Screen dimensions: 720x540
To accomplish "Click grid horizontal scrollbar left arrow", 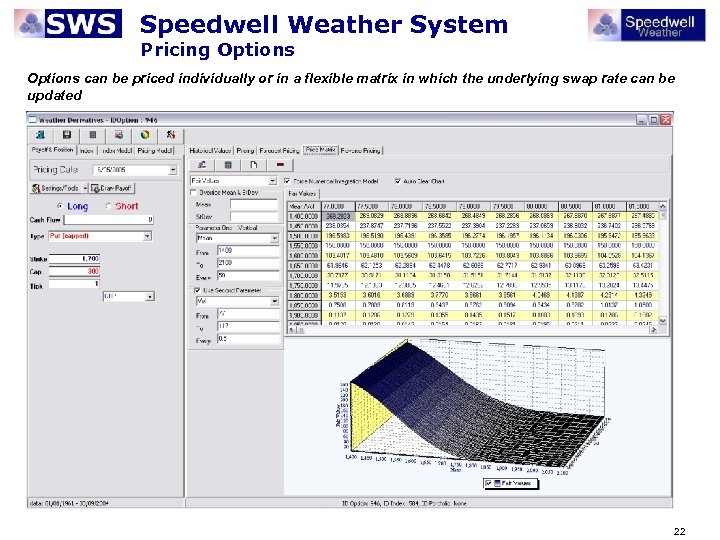I will pyautogui.click(x=293, y=330).
